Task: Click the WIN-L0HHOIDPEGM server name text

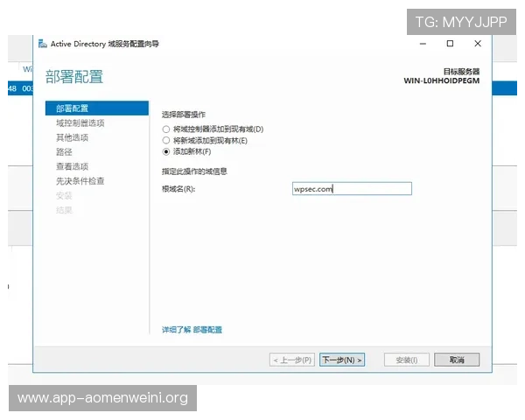Action: [442, 80]
